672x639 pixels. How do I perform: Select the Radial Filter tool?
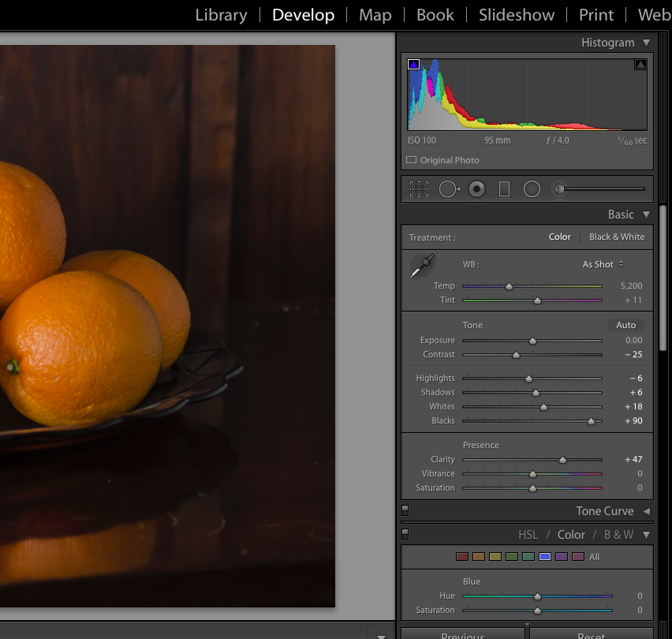tap(532, 189)
